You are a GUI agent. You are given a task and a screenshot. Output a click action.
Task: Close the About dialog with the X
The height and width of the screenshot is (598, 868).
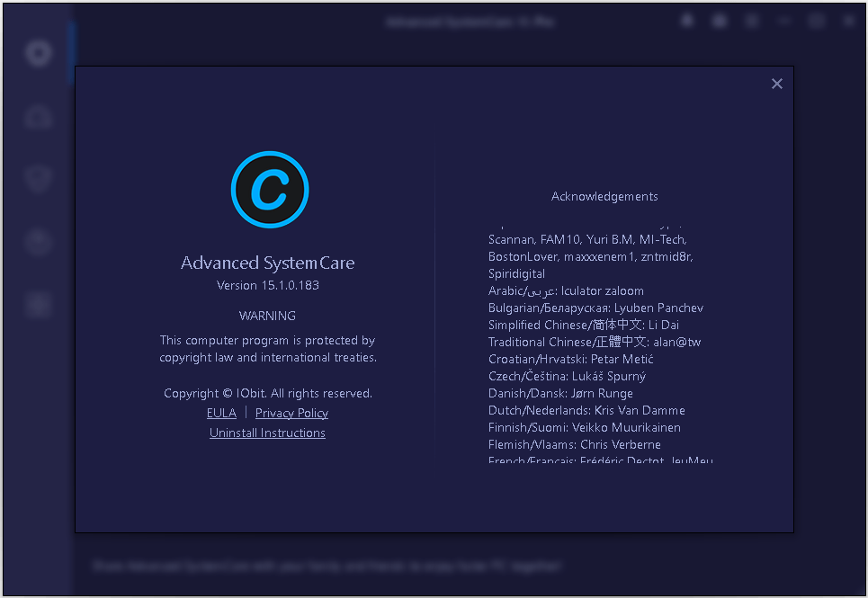776,84
